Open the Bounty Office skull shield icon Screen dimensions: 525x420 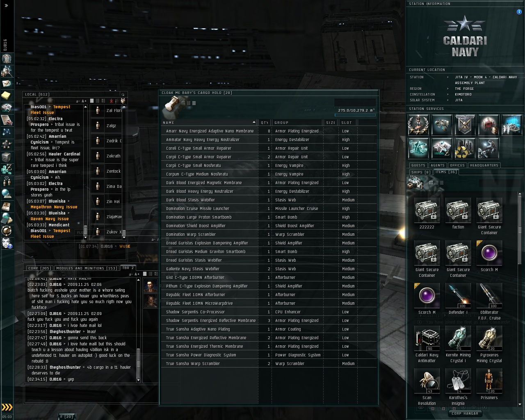pyautogui.click(x=465, y=125)
